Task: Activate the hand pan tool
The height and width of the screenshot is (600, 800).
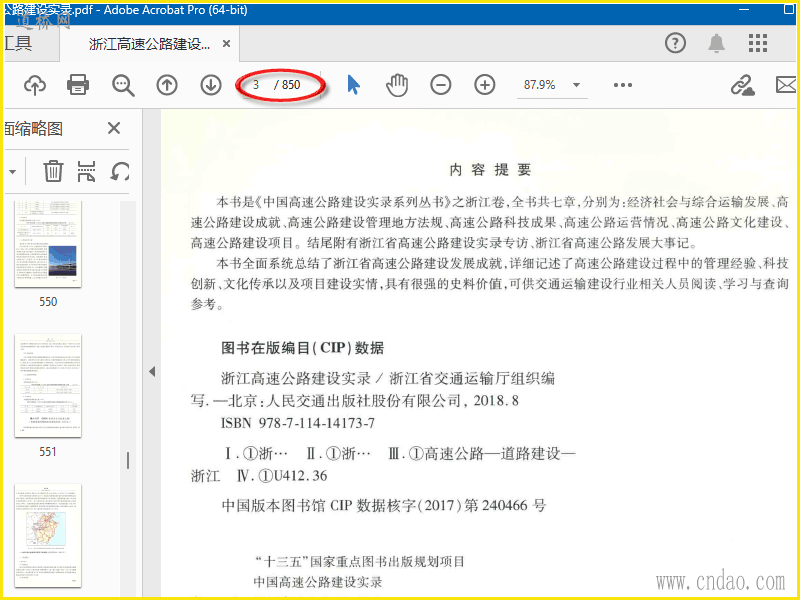Action: [x=397, y=85]
